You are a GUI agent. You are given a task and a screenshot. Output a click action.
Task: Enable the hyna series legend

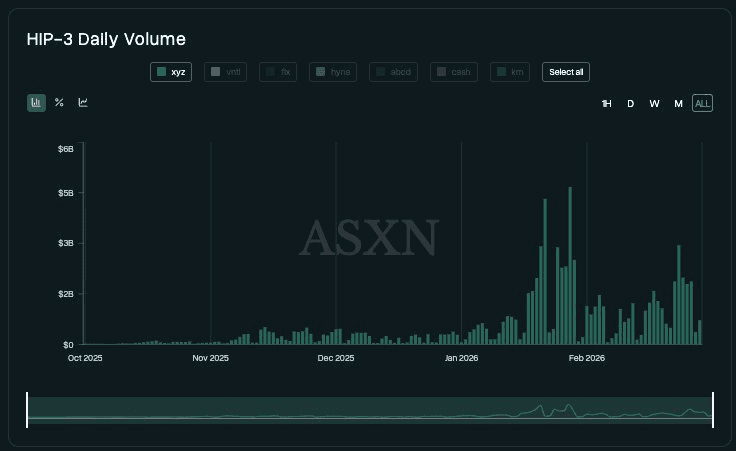332,72
